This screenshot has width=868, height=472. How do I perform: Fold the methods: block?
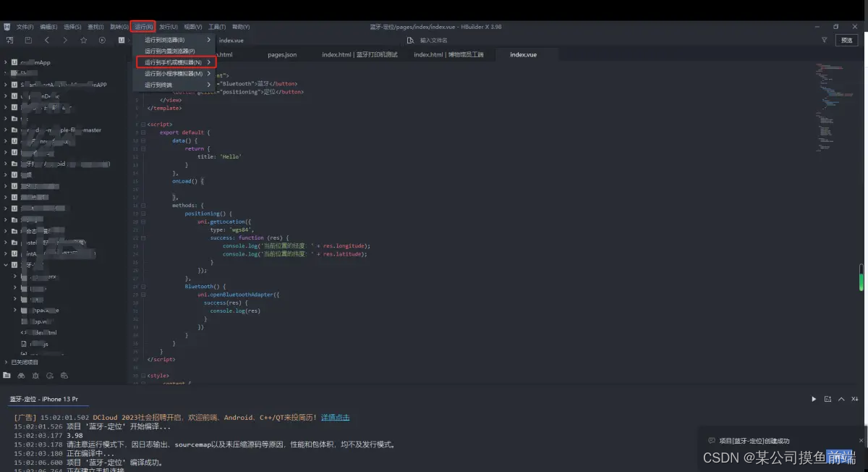coord(143,206)
